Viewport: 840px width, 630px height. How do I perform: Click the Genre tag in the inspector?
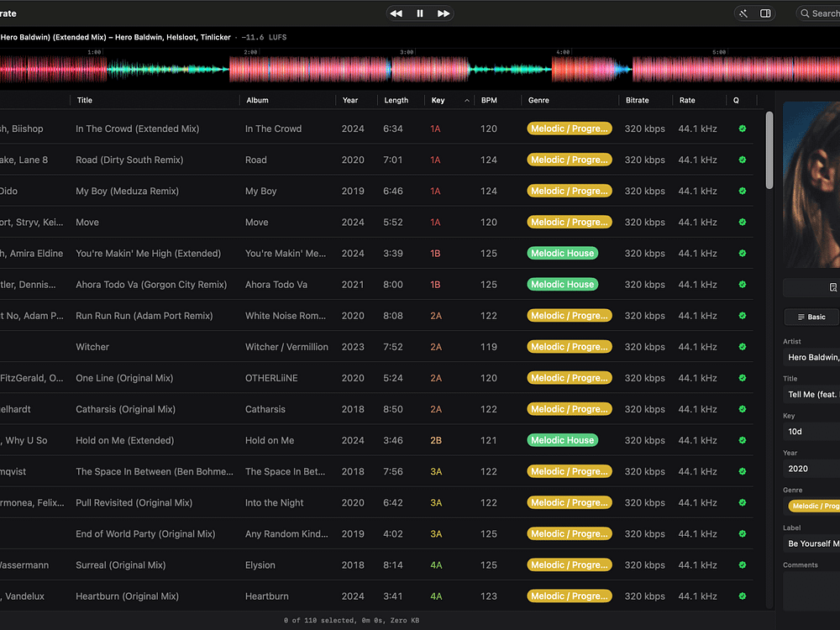tap(814, 506)
